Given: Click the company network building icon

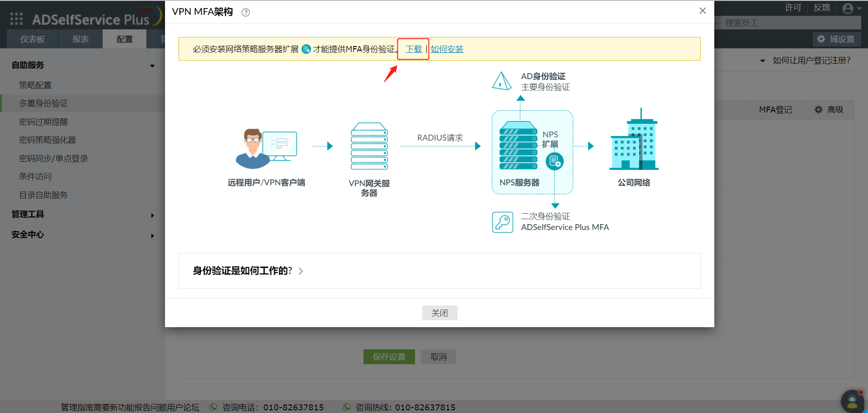Looking at the screenshot, I should point(634,139).
